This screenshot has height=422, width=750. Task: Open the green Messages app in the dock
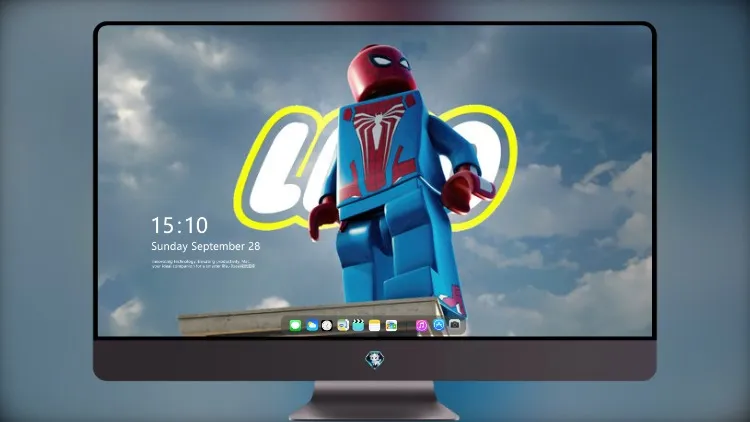(x=295, y=325)
